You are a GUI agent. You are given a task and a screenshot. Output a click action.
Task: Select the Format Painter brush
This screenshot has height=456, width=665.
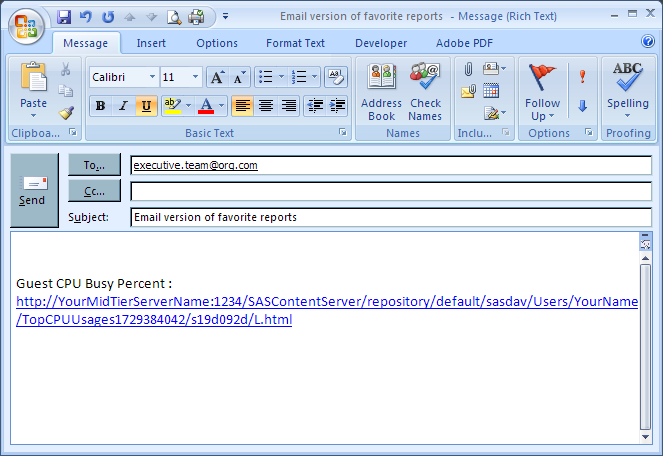pyautogui.click(x=66, y=113)
